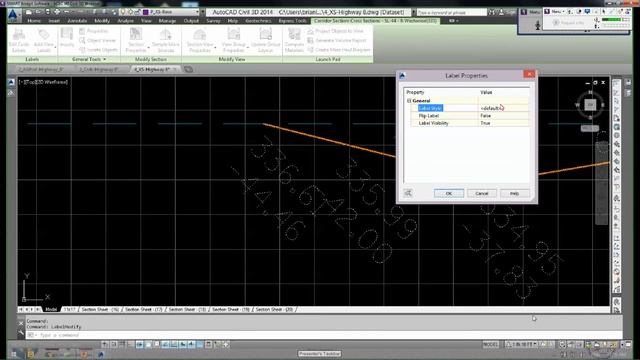This screenshot has width=640, height=360.
Task: Click Isolate Objects in General Tools
Action: click(98, 50)
